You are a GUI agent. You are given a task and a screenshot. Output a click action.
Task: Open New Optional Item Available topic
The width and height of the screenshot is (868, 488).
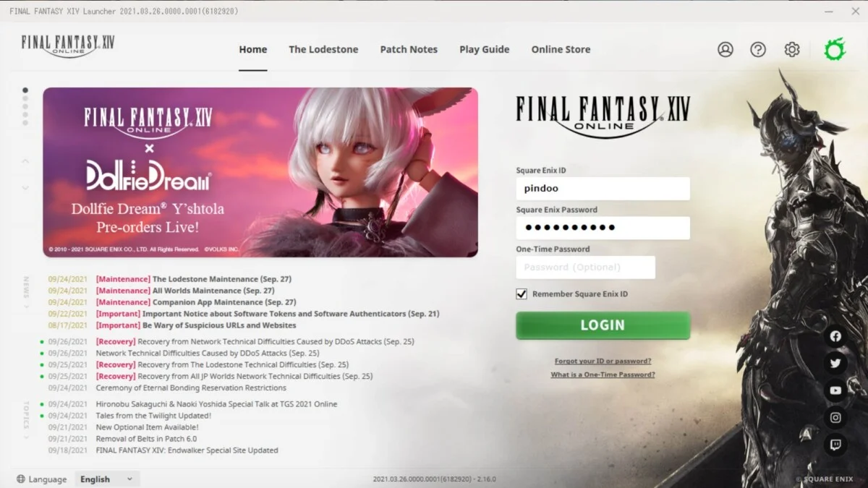pos(147,427)
